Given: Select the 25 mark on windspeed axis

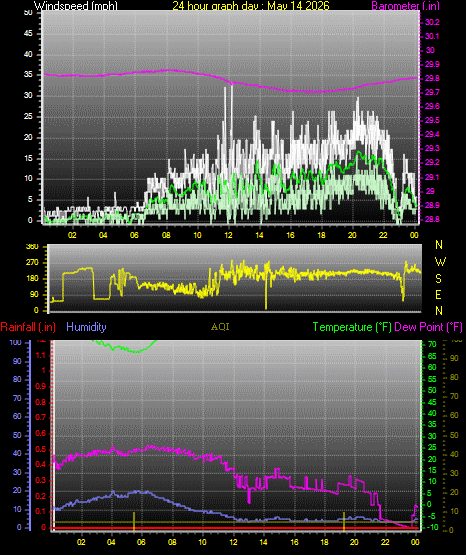Looking at the screenshot, I should pyautogui.click(x=28, y=116).
